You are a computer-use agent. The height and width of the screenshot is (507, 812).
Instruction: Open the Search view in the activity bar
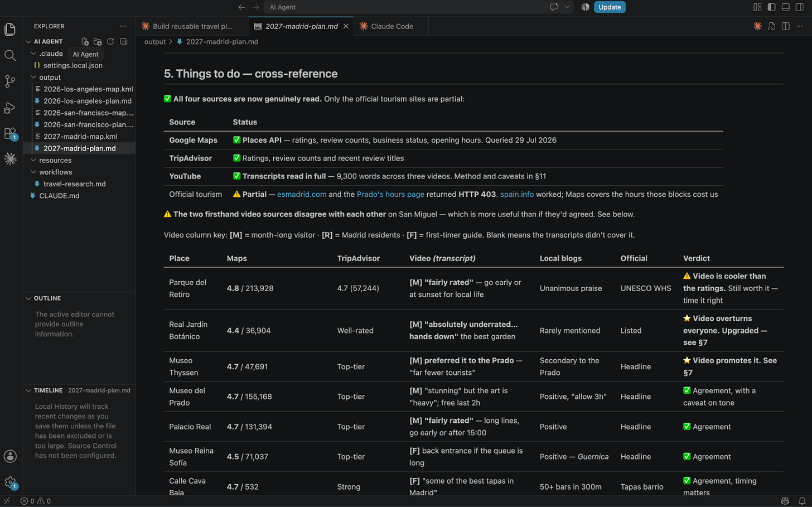click(x=10, y=55)
